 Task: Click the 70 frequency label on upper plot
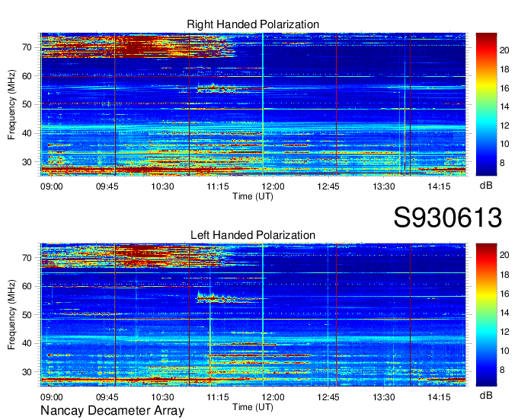tap(27, 47)
